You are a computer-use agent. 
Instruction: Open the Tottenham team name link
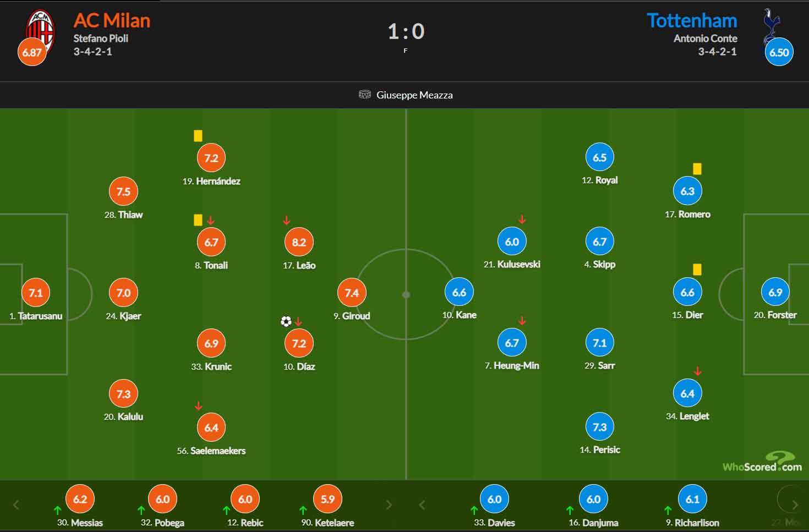[692, 20]
